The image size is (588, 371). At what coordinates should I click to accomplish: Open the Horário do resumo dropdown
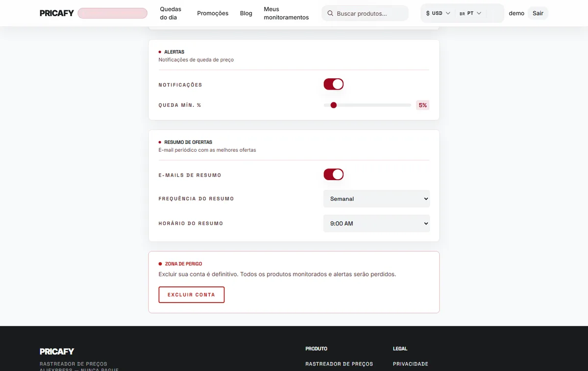pyautogui.click(x=376, y=223)
